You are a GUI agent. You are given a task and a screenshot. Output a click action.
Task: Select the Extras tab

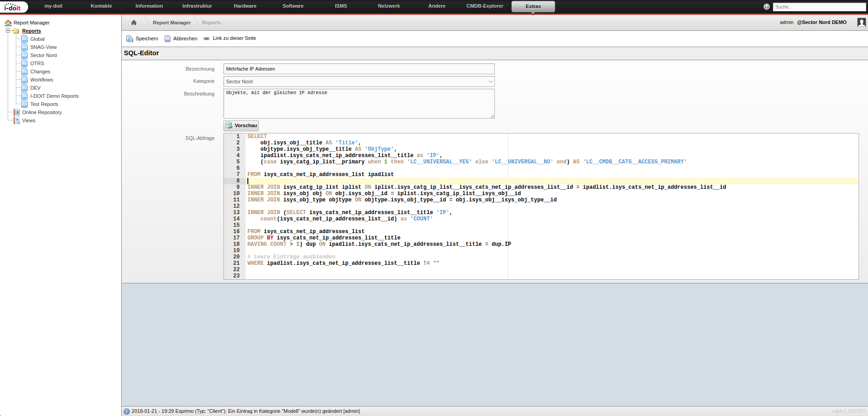click(533, 6)
